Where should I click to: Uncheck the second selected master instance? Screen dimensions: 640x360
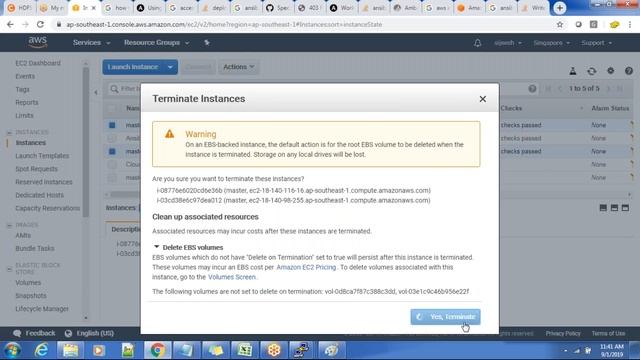(x=112, y=151)
